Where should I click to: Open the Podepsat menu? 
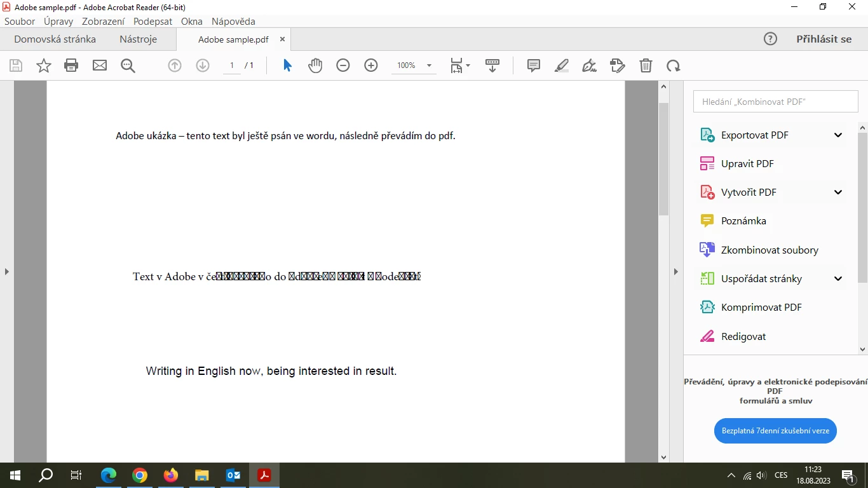coord(153,21)
